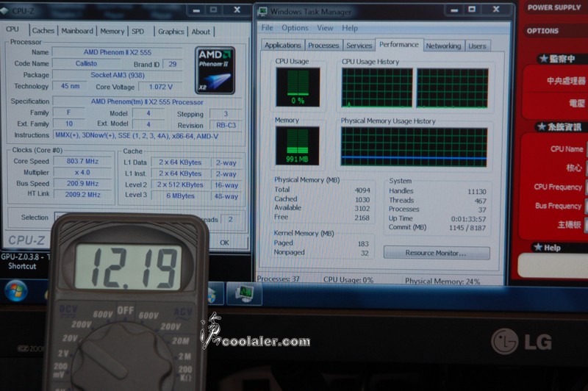588x391 pixels.
Task: Click the Resource Monitor button
Action: (436, 253)
